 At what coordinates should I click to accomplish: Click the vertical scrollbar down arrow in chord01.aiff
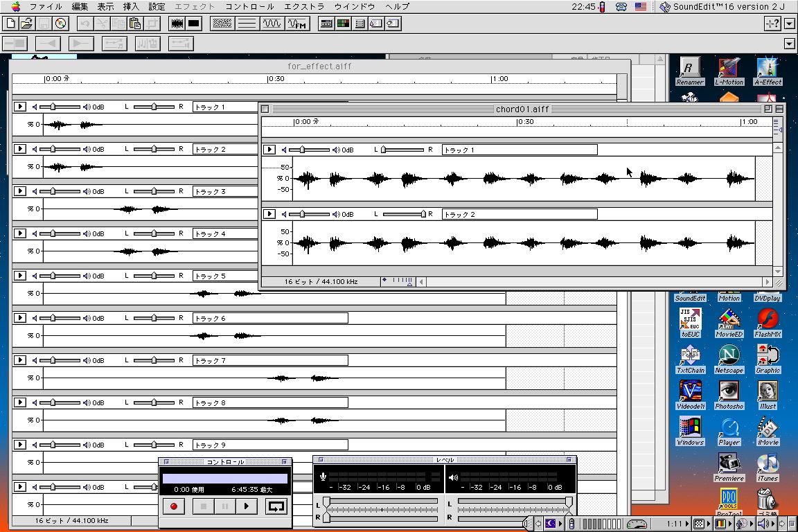tap(778, 272)
